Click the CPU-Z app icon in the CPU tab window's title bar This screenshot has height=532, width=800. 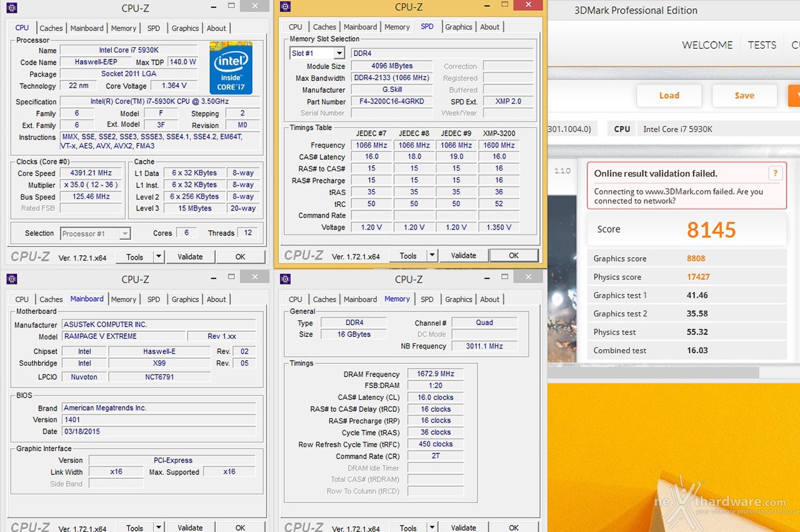click(x=12, y=8)
